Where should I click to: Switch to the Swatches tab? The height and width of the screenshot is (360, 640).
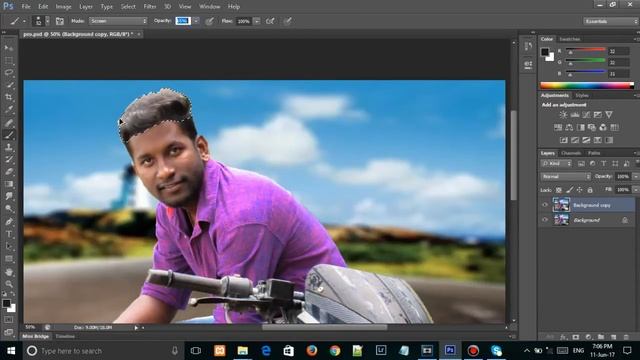(569, 39)
